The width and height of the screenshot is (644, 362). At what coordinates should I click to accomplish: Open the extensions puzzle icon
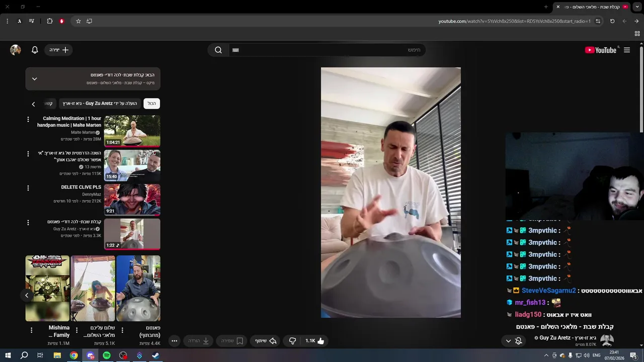(50, 21)
